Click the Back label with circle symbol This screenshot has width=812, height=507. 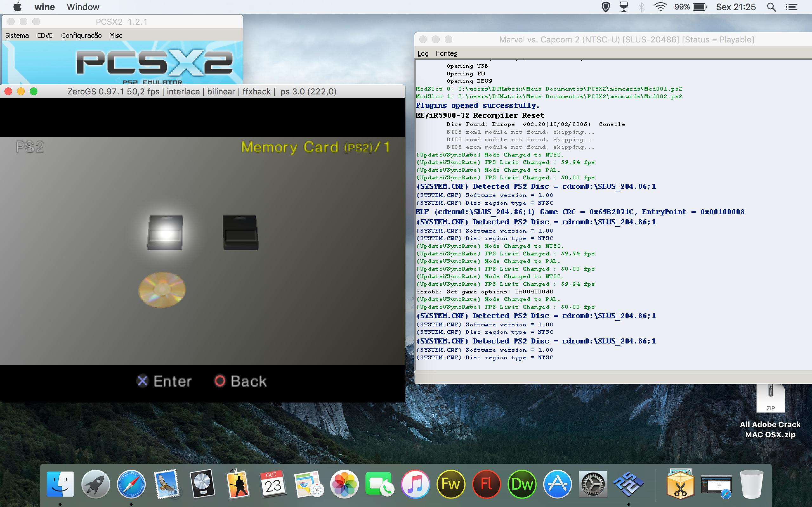point(240,381)
